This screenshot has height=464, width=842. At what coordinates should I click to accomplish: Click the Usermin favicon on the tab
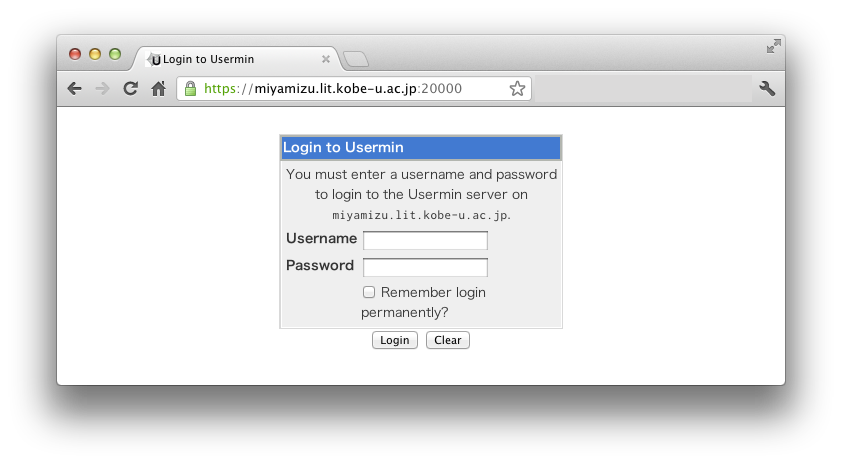tap(154, 59)
